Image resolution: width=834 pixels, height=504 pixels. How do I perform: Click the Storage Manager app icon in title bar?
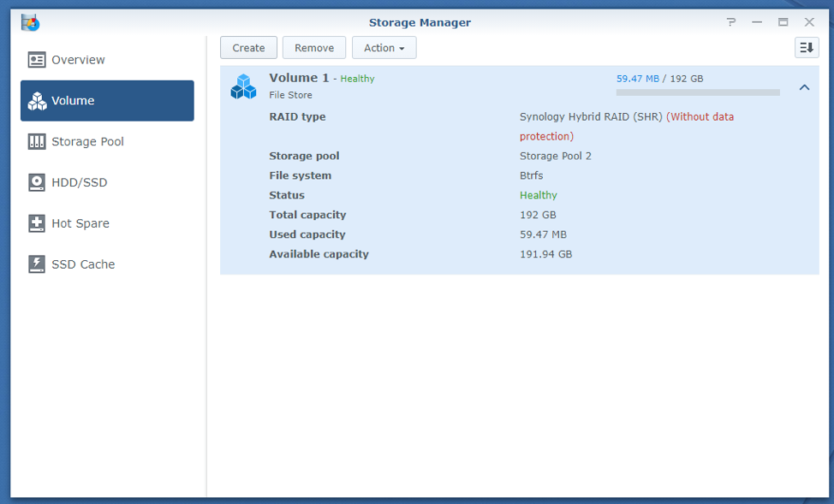pos(31,22)
